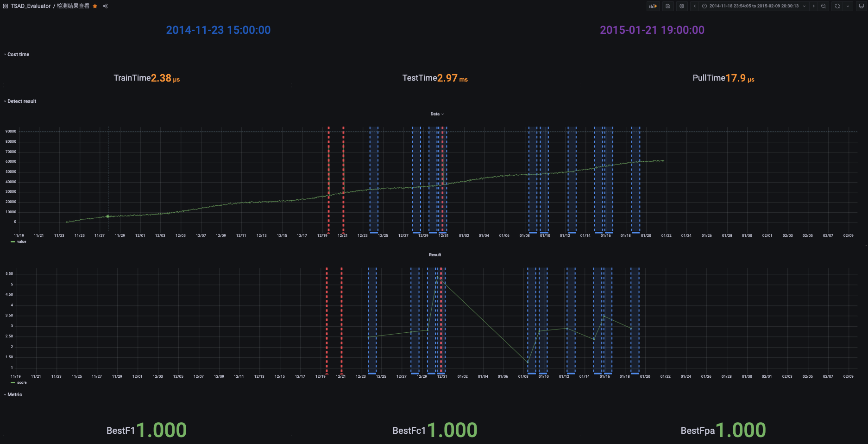This screenshot has width=868, height=444.
Task: Star the TSAD_Evaluator dashboard
Action: tap(95, 6)
